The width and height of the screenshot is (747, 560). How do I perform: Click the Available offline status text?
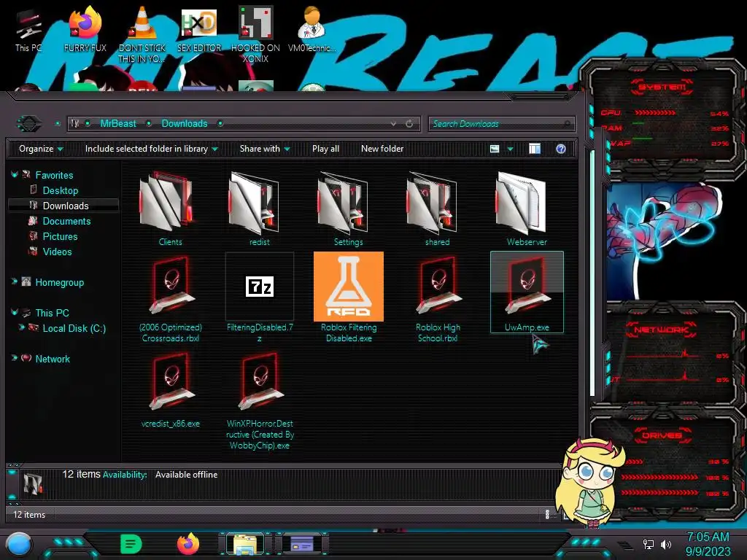pyautogui.click(x=186, y=475)
